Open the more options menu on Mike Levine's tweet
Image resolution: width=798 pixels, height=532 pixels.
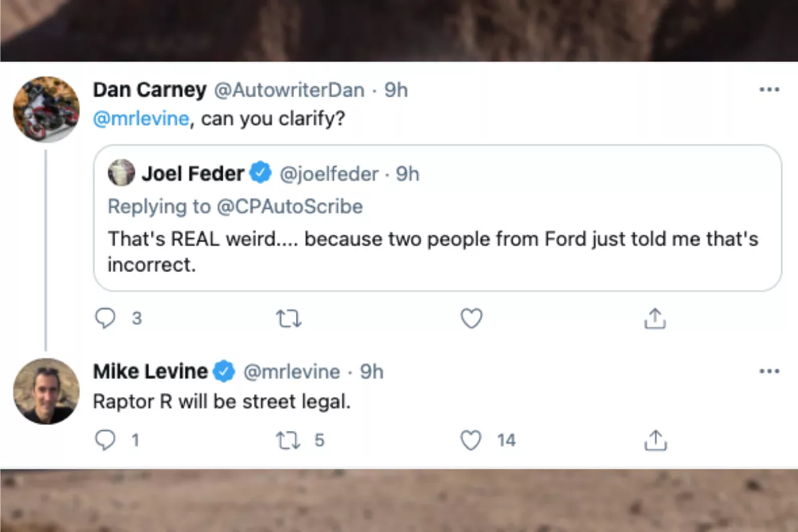769,370
